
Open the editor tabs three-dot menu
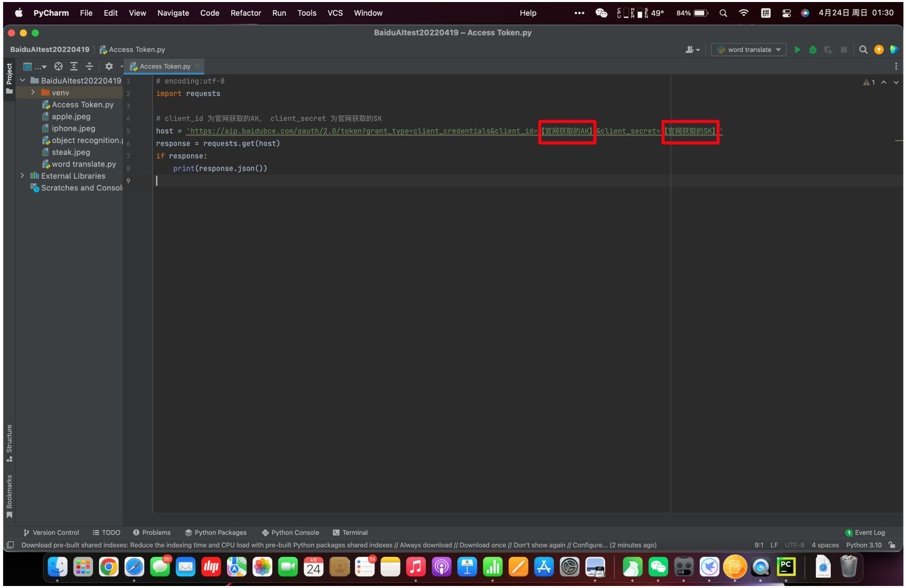(896, 67)
